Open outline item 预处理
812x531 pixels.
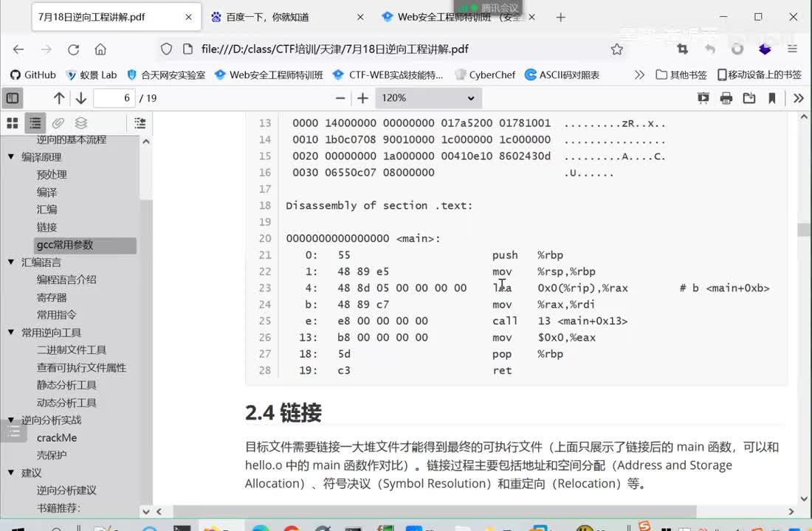[52, 174]
